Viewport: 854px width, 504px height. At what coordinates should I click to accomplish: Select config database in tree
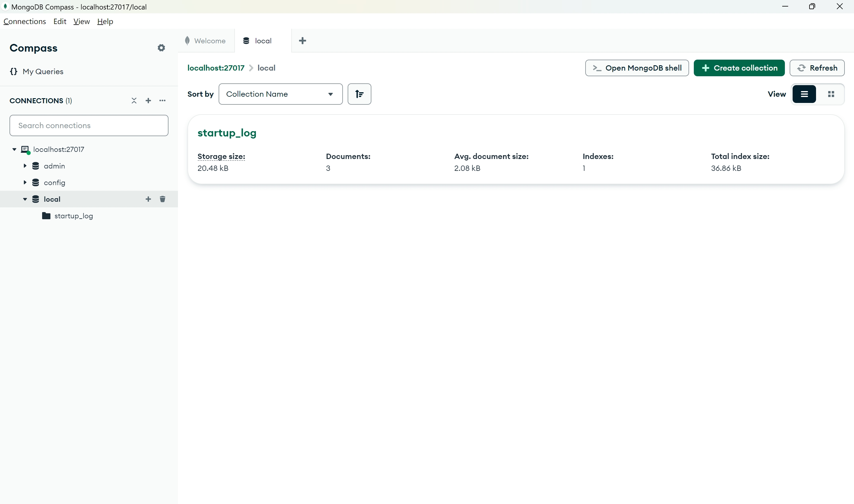(x=54, y=183)
